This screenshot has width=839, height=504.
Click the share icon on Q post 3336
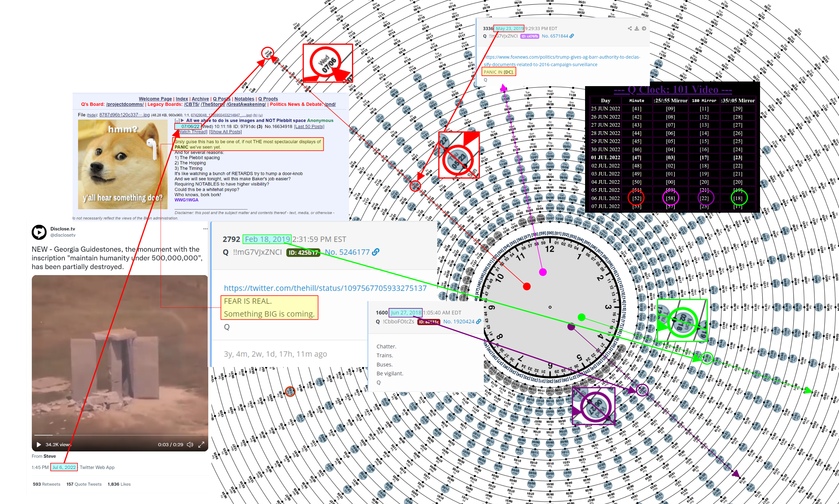coord(630,29)
